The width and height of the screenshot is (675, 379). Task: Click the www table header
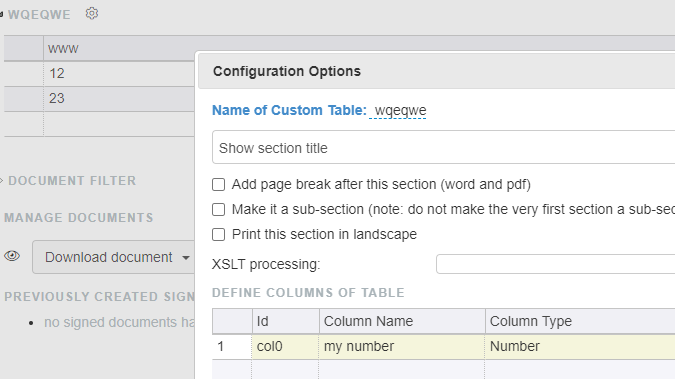119,49
